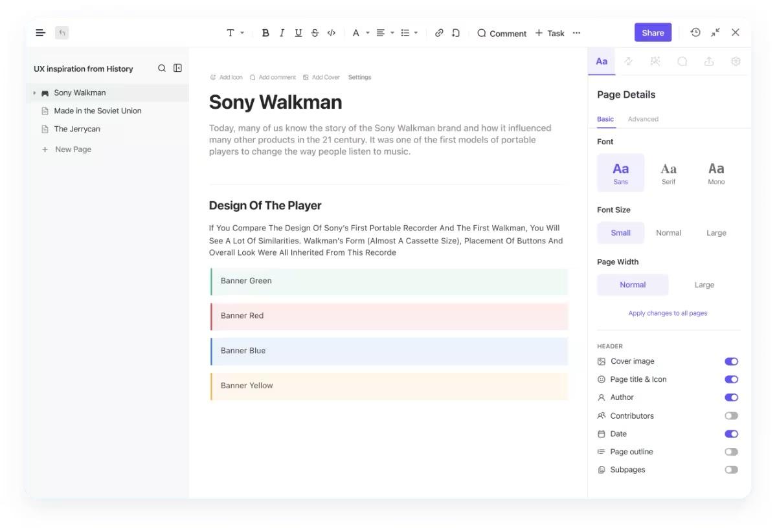Open the text style T tool
Screen dimensions: 777x532
[x=231, y=33]
